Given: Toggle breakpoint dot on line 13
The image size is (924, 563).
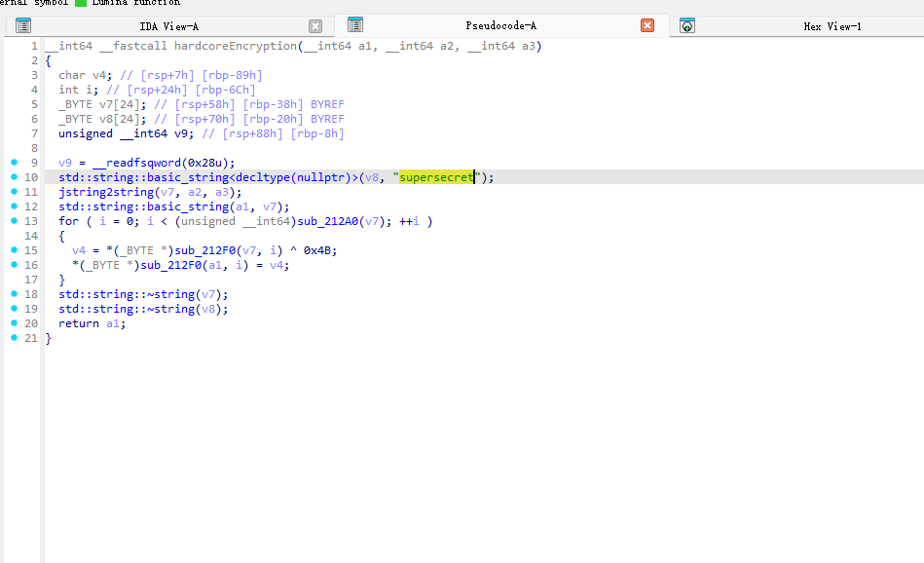Looking at the screenshot, I should pyautogui.click(x=14, y=221).
